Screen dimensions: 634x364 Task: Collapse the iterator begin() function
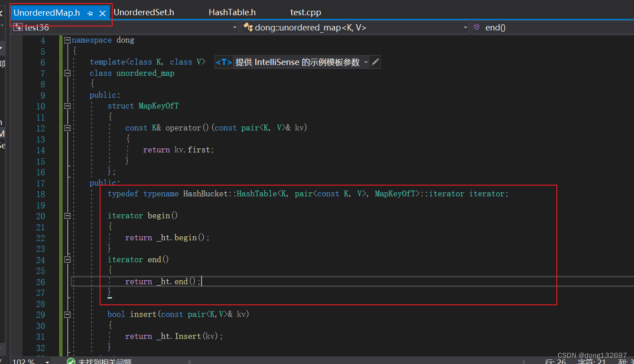tap(67, 216)
